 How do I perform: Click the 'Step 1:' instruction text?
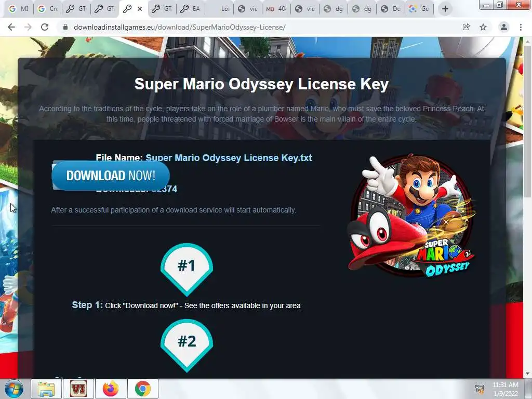[x=187, y=305]
